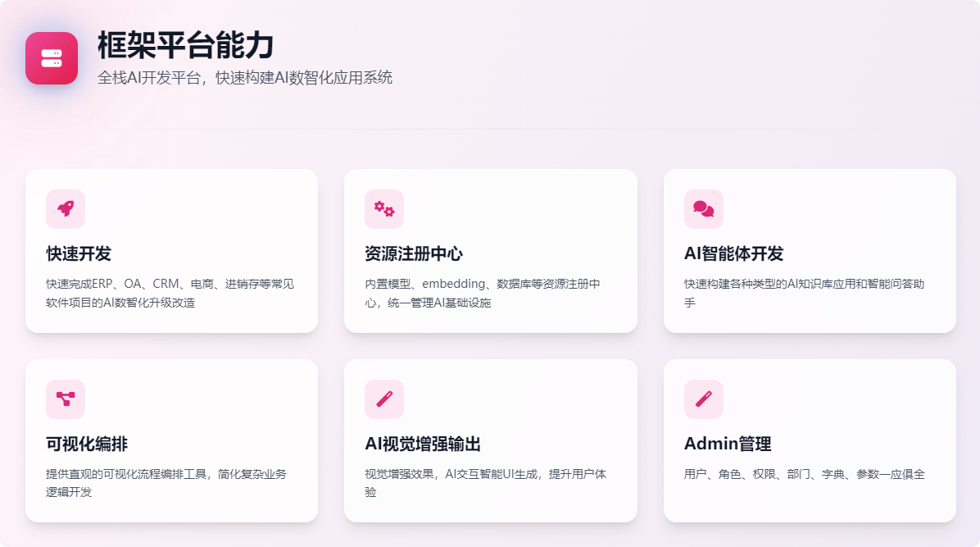Click the gears icon for 资源注册中心

384,209
